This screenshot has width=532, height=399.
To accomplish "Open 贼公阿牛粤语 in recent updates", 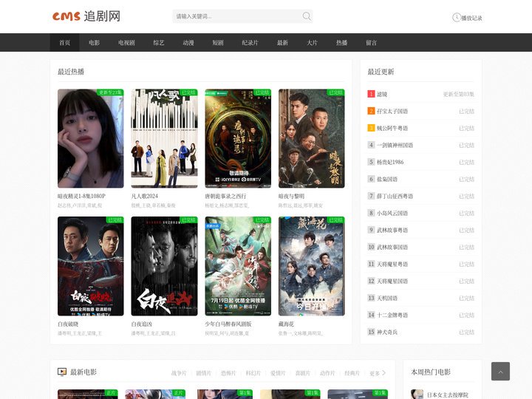I will click(x=392, y=128).
